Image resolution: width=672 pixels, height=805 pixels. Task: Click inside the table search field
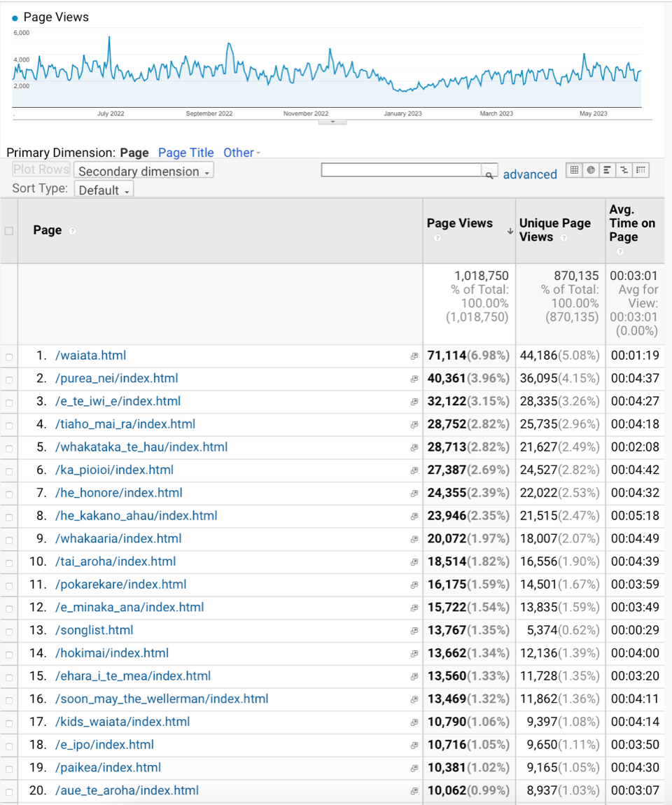pos(401,170)
